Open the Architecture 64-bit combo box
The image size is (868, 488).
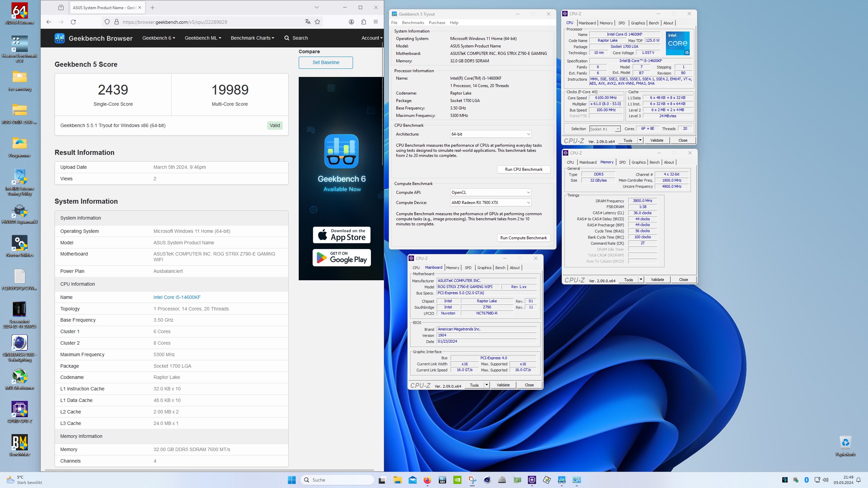point(491,134)
